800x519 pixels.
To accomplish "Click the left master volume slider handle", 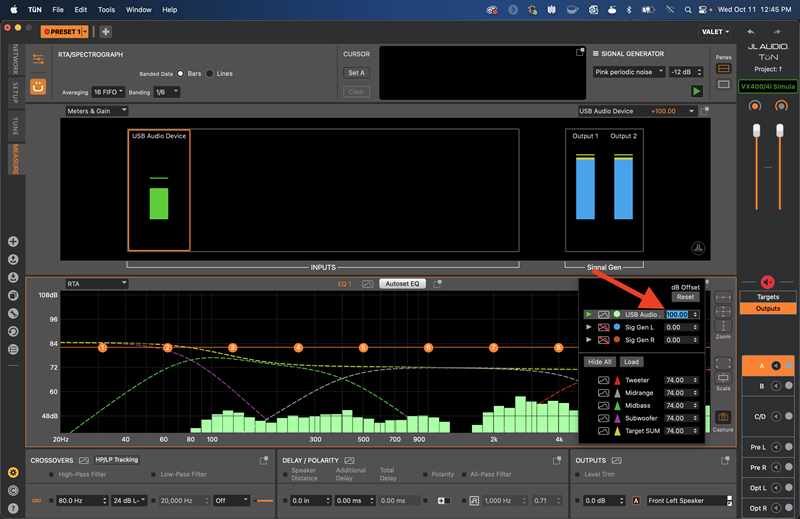I will click(756, 131).
